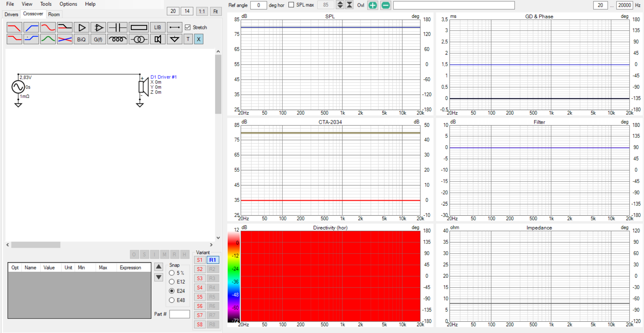Viewport: 644px width, 333px height.
Task: Remove overlay with green minus button
Action: pyautogui.click(x=386, y=5)
